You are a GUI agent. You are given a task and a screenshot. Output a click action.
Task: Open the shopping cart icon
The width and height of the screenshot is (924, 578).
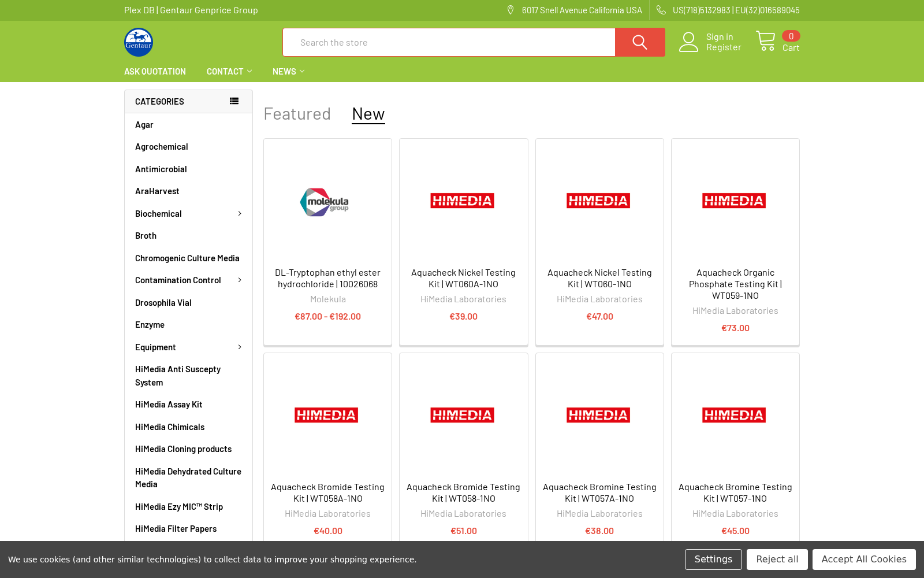[766, 41]
